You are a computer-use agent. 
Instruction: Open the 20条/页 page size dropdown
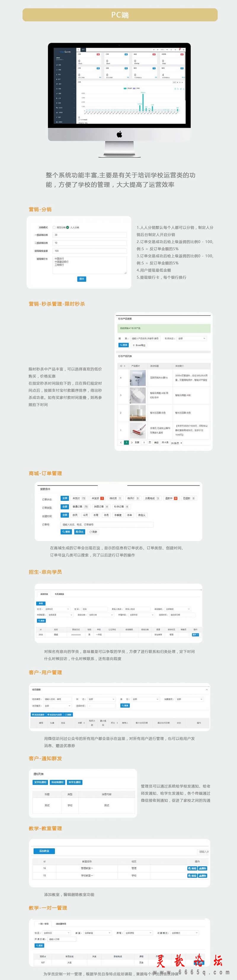176,443
